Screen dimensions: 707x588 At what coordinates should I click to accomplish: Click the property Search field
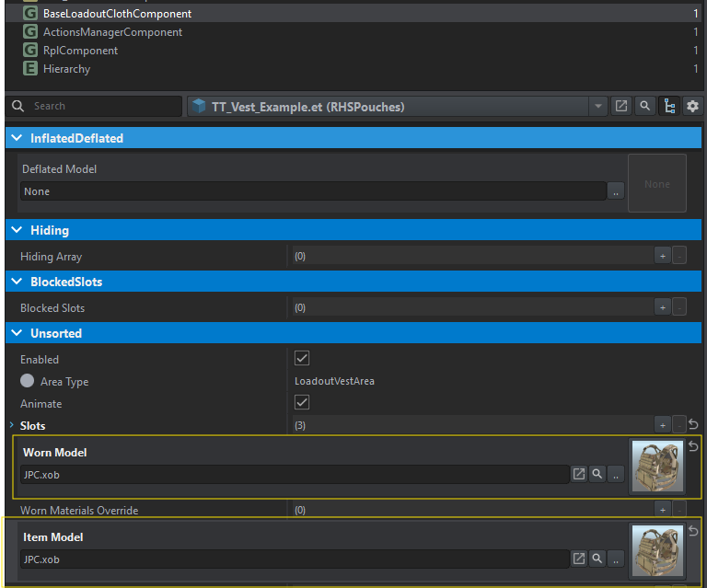101,106
